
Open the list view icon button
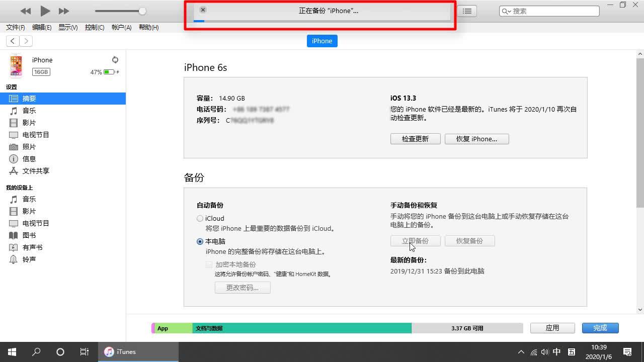[x=467, y=11]
